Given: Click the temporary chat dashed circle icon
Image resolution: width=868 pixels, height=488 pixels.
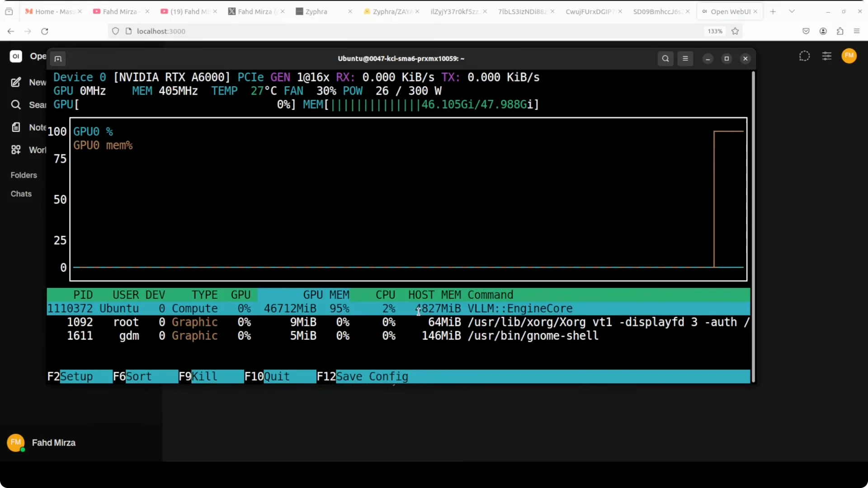Looking at the screenshot, I should pos(804,56).
